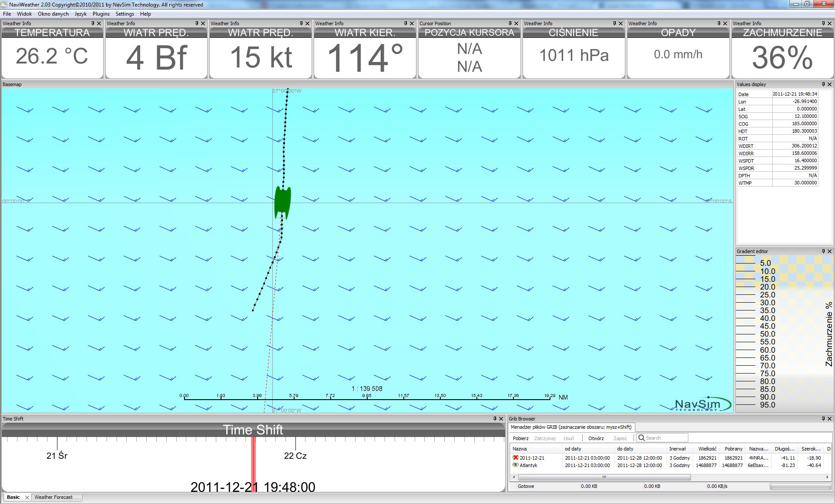The height and width of the screenshot is (504, 835).
Task: Close the Gradient editor panel
Action: click(x=829, y=251)
